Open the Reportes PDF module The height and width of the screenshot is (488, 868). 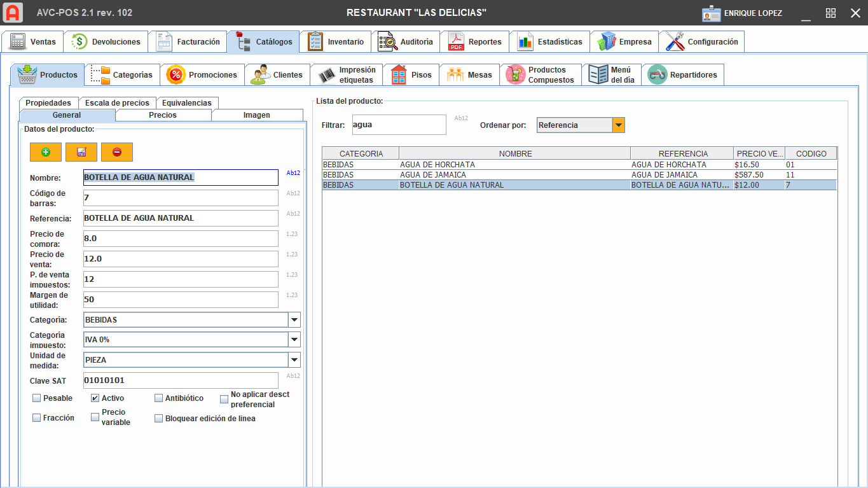point(475,42)
